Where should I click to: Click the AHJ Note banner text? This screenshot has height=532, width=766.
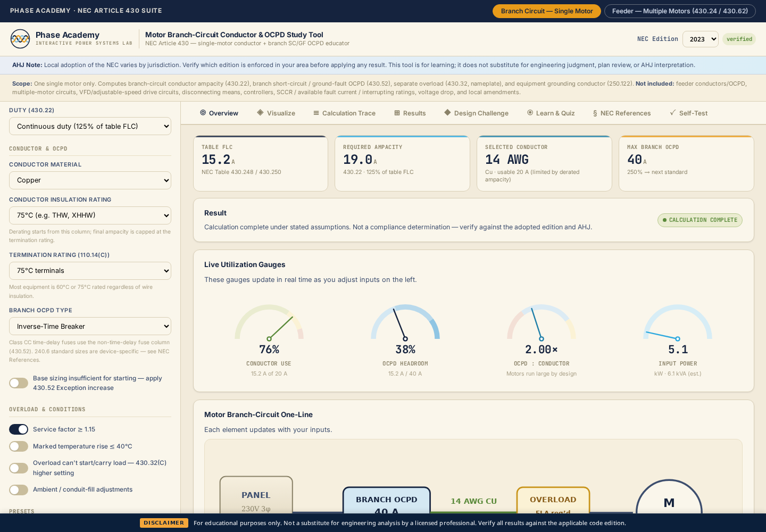(x=354, y=65)
